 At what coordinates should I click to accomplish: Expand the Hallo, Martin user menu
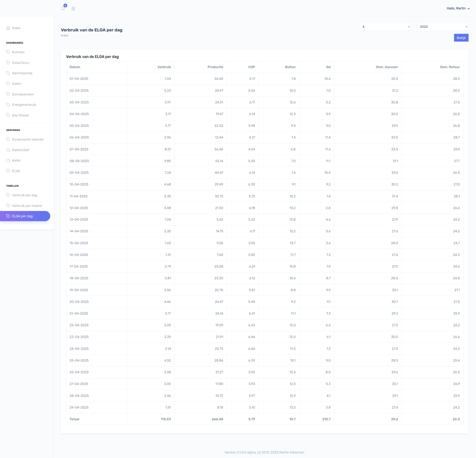(x=458, y=8)
